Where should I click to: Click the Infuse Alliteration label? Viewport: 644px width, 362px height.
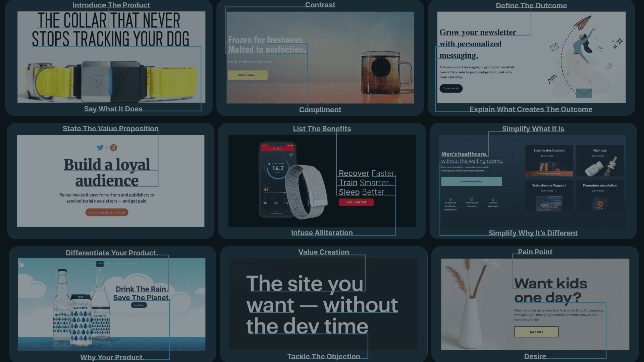(322, 233)
